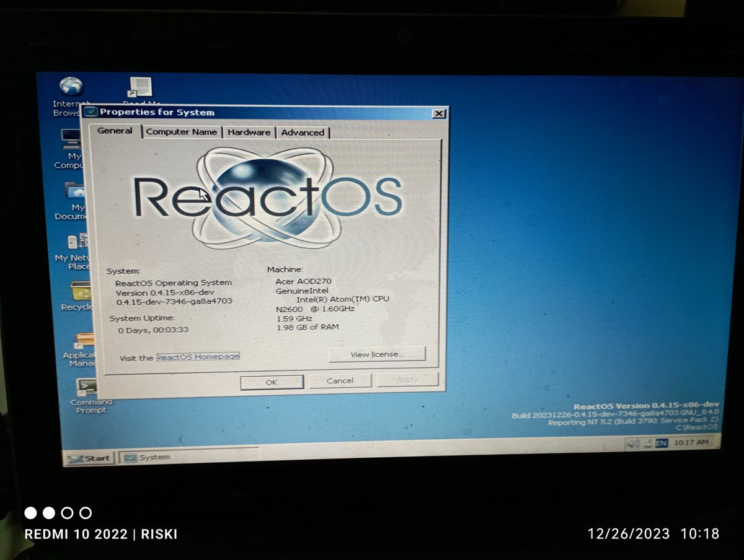Open the Applications Manager desktop icon
Viewport: 744px width, 560px height.
pyautogui.click(x=84, y=340)
